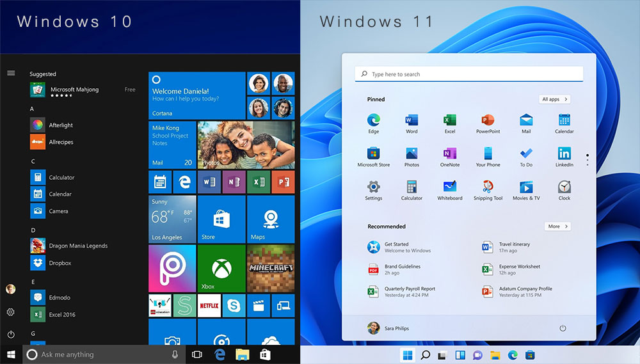Open Microsoft Store pinned app

[x=374, y=157]
